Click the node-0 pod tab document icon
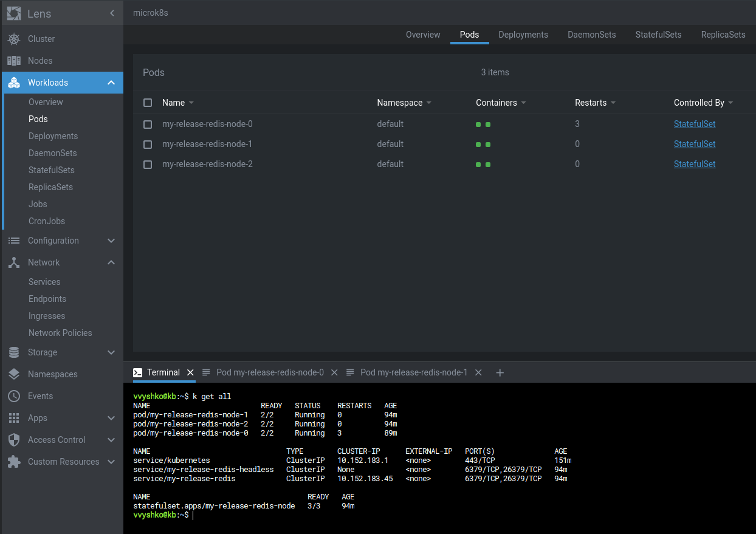The width and height of the screenshot is (756, 534). coord(206,372)
